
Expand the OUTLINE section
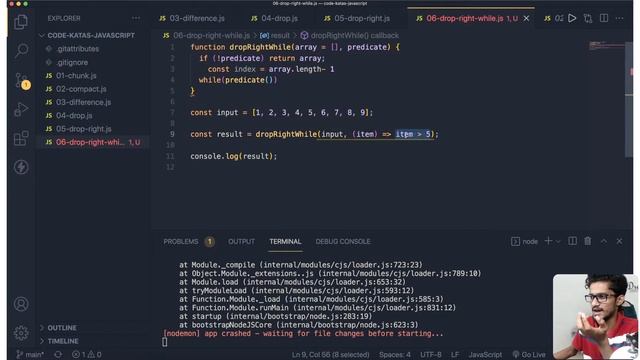coord(62,328)
